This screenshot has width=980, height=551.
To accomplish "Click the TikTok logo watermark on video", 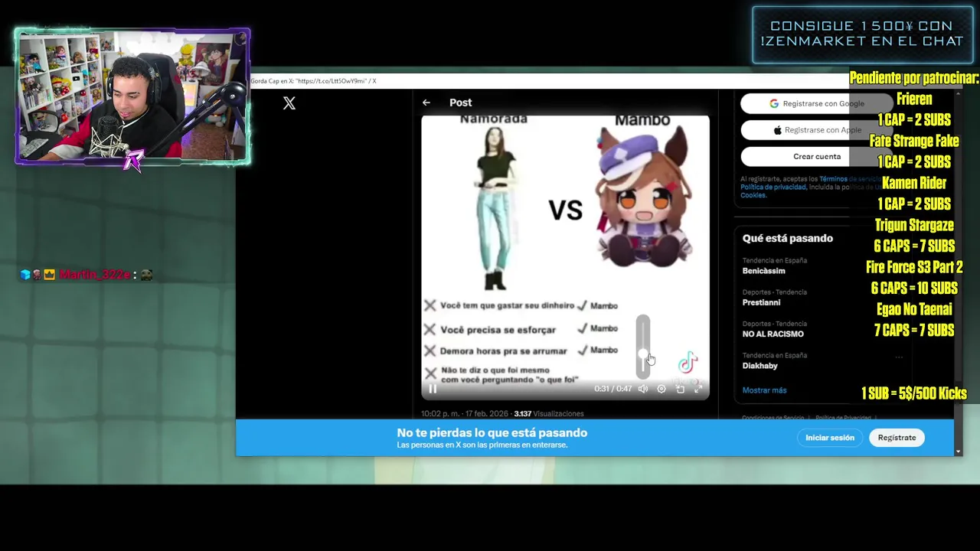I will pyautogui.click(x=688, y=362).
